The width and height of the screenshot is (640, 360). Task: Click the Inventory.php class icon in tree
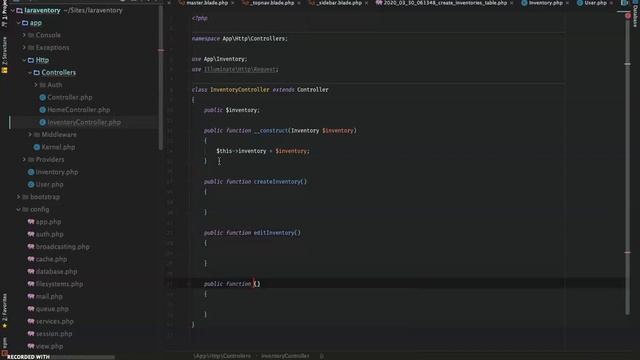coord(31,172)
